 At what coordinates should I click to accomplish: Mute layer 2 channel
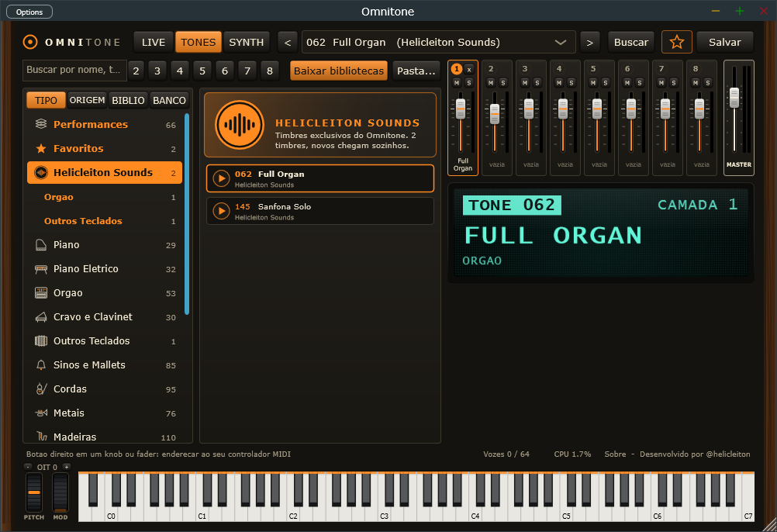click(x=491, y=83)
